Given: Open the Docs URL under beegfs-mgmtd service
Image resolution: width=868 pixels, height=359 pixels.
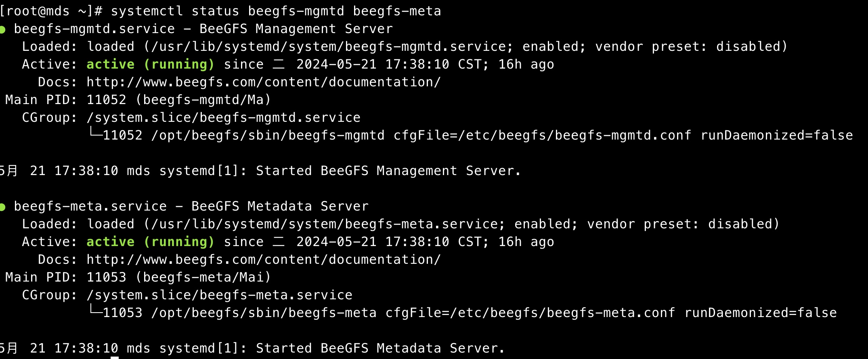Looking at the screenshot, I should (264, 82).
